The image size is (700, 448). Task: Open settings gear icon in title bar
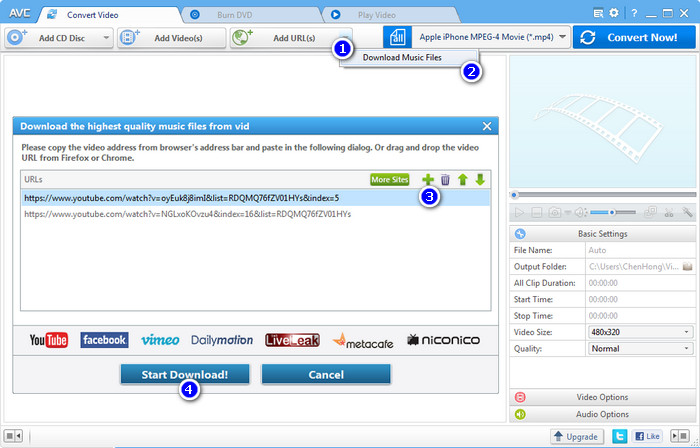614,13
